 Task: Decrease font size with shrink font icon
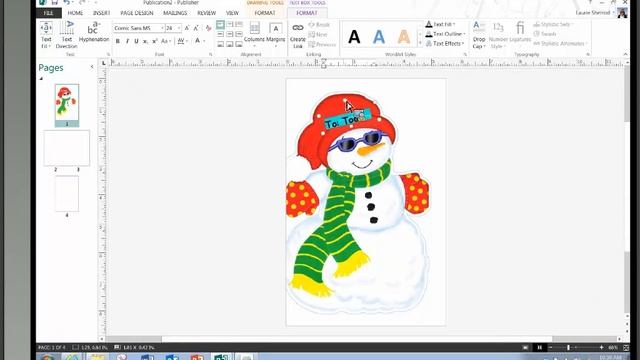coord(196,28)
